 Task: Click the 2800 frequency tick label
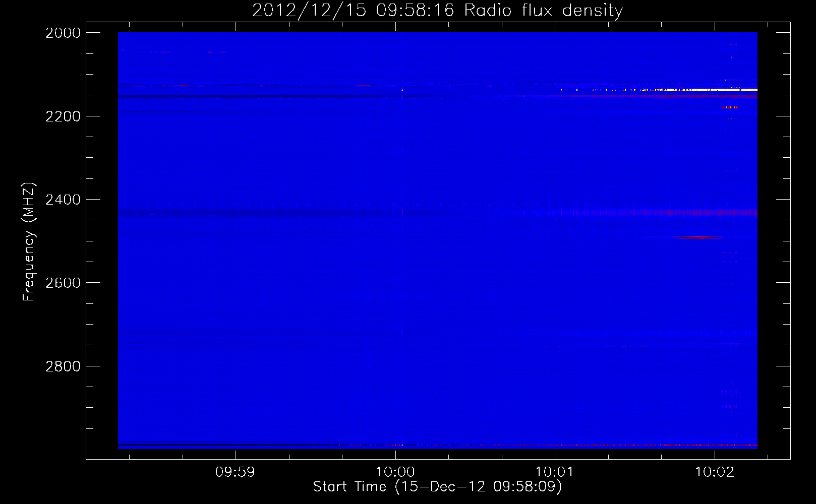63,366
